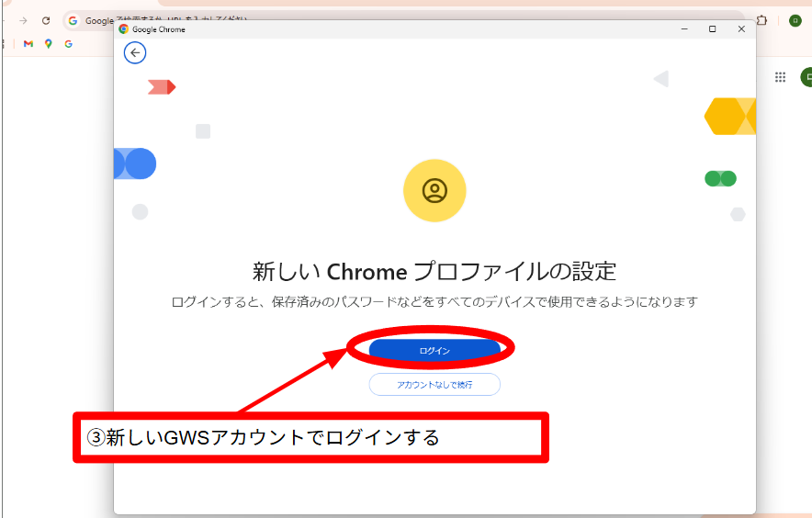This screenshot has width=812, height=518.
Task: Open the Google Maps bookmark icon
Action: click(49, 43)
